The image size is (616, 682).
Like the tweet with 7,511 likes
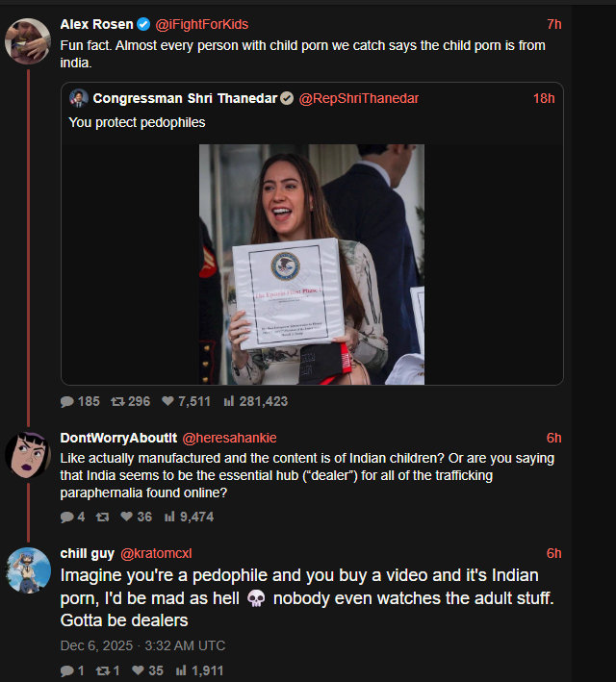(x=167, y=401)
